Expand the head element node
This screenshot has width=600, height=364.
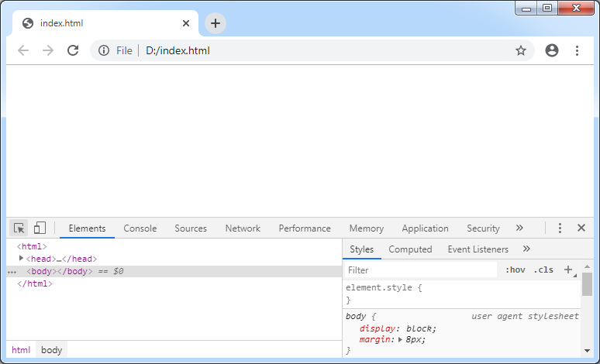[22, 259]
